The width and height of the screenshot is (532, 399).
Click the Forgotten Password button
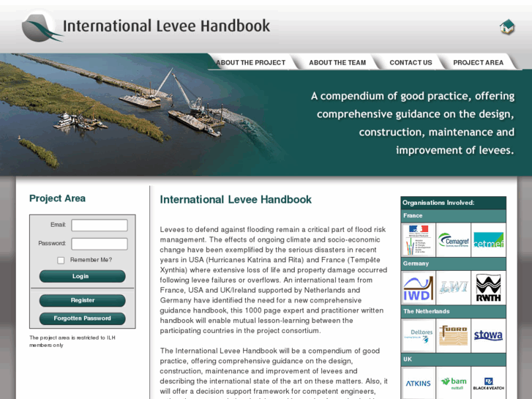[82, 318]
